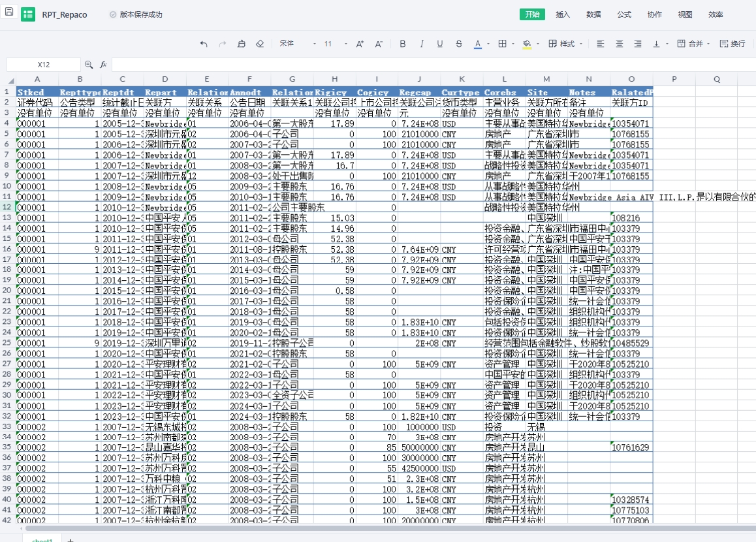The height and width of the screenshot is (542, 756).
Task: Align text left
Action: [600, 44]
